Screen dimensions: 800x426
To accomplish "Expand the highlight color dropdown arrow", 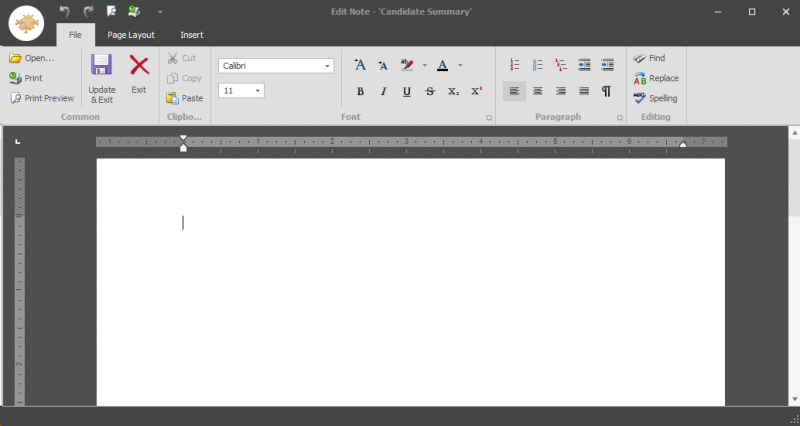I will [x=424, y=66].
